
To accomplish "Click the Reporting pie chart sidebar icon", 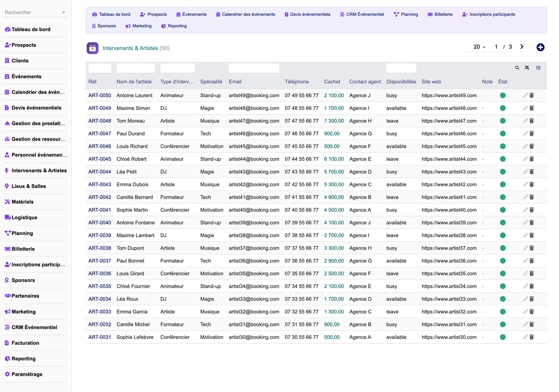I will (x=7, y=358).
